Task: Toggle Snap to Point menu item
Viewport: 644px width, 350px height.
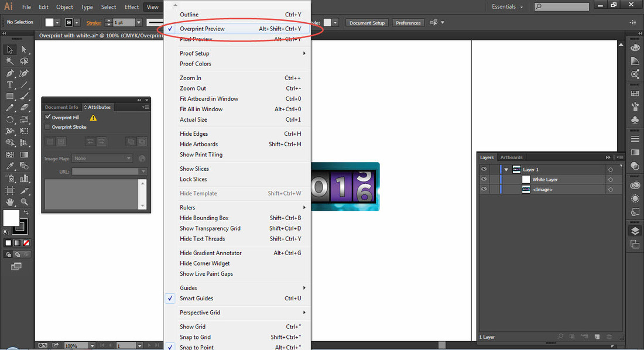Action: tap(237, 346)
